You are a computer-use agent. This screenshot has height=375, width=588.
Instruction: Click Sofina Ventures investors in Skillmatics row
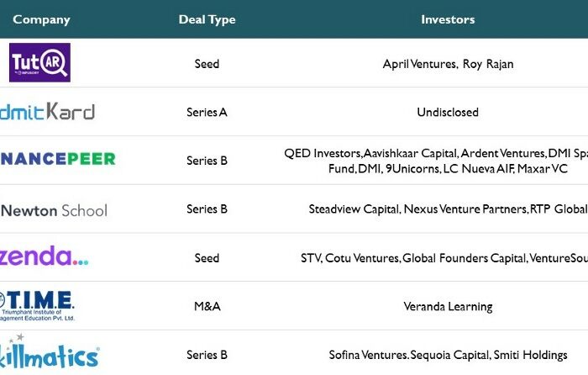click(x=448, y=355)
